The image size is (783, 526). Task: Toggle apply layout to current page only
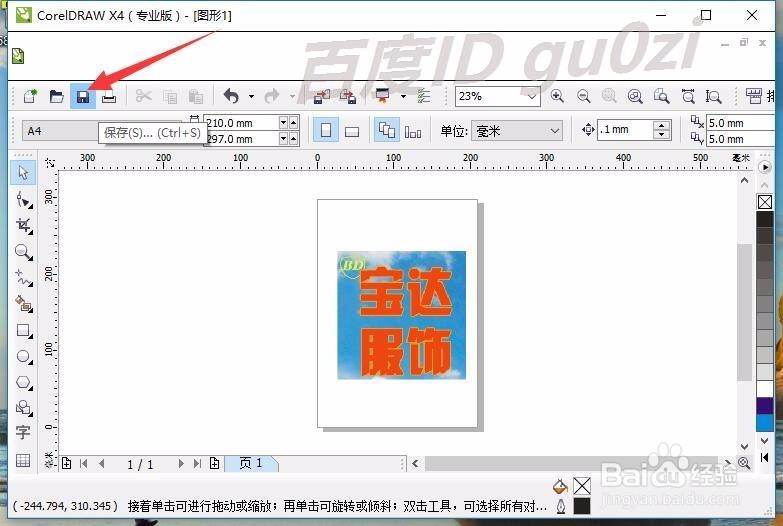tap(413, 132)
